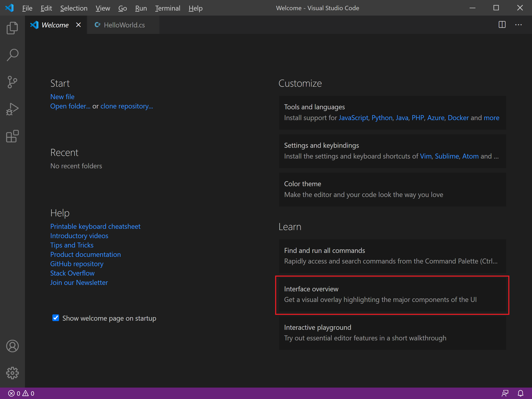This screenshot has width=532, height=399.
Task: Switch to the HelloWorld.cs tab
Action: coord(124,25)
